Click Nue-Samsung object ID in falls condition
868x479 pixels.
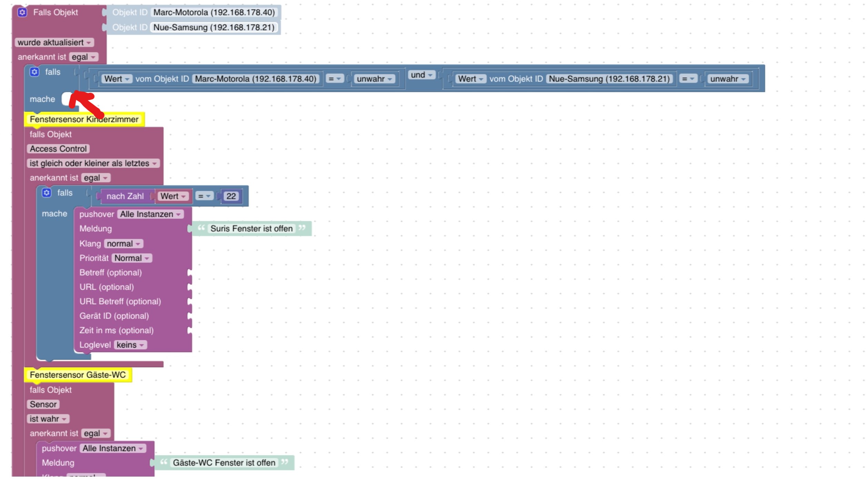(609, 79)
